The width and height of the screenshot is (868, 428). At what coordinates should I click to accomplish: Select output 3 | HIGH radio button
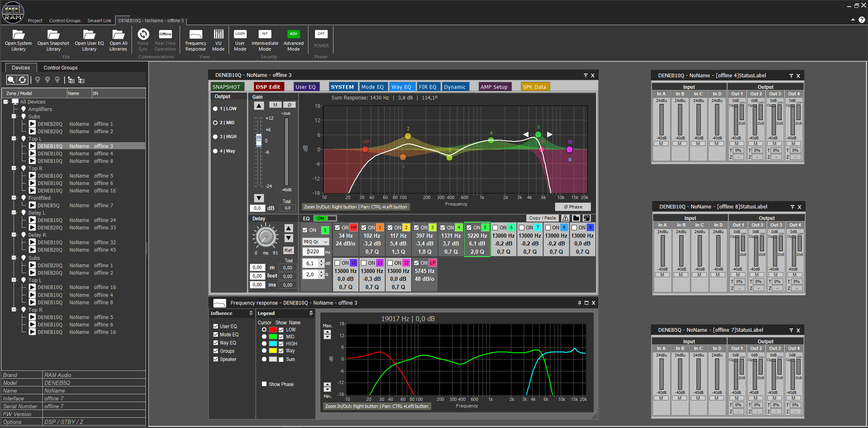(x=215, y=137)
